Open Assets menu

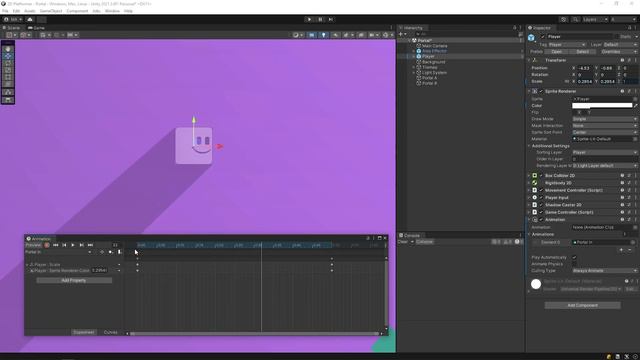tap(30, 11)
